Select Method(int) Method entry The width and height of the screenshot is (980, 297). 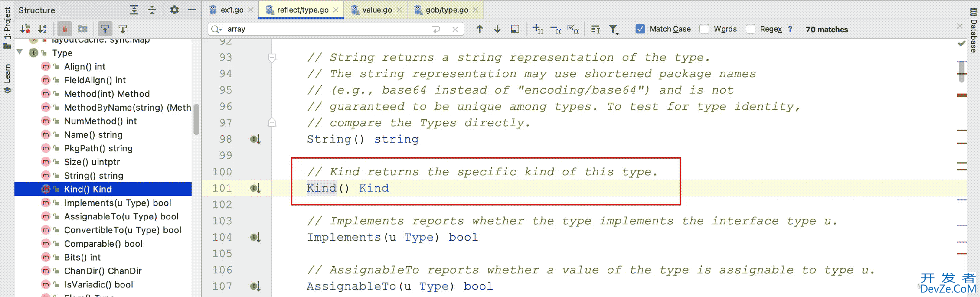pos(107,94)
